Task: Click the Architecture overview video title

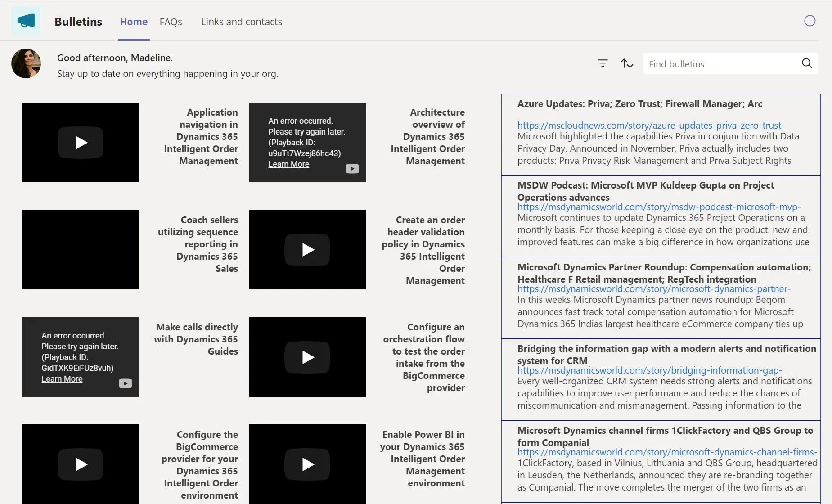Action: tap(428, 136)
